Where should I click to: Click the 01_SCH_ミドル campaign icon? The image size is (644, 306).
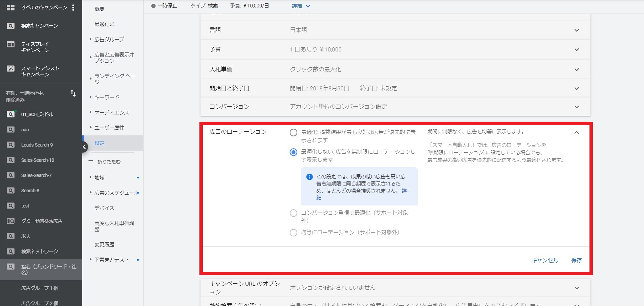(x=10, y=114)
